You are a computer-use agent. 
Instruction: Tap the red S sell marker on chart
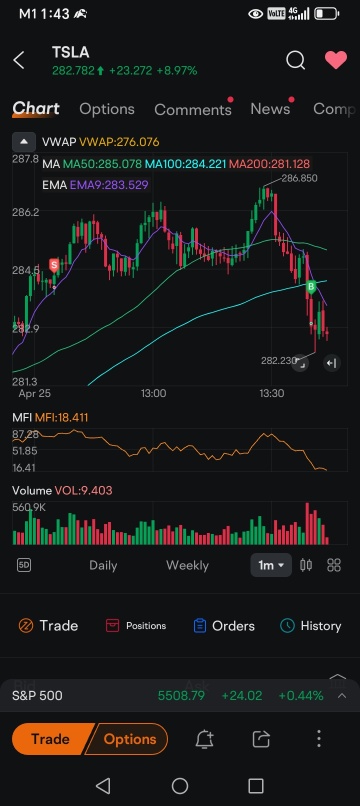[x=53, y=265]
